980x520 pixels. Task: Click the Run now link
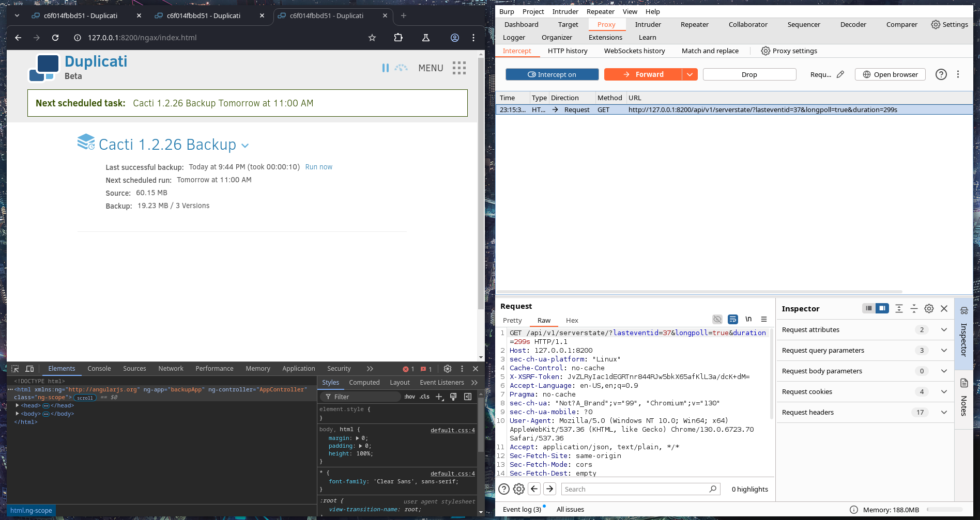pyautogui.click(x=319, y=167)
